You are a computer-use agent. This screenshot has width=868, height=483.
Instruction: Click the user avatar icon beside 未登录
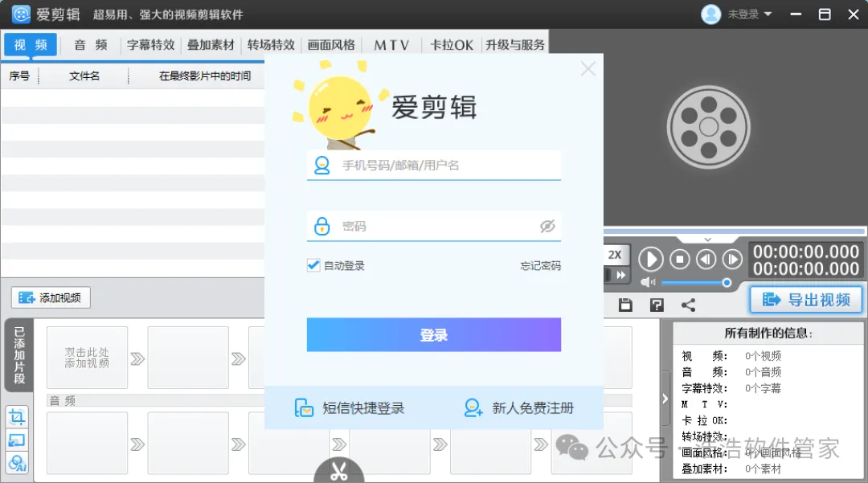point(710,14)
